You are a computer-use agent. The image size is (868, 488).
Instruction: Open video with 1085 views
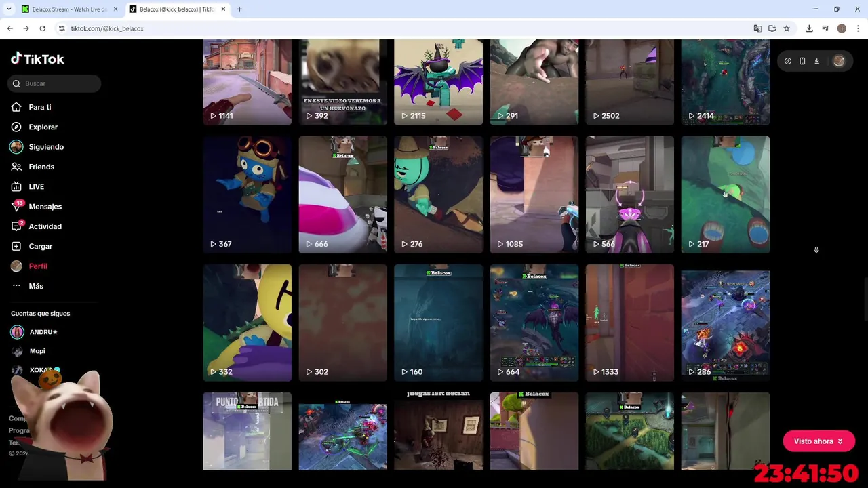point(534,195)
